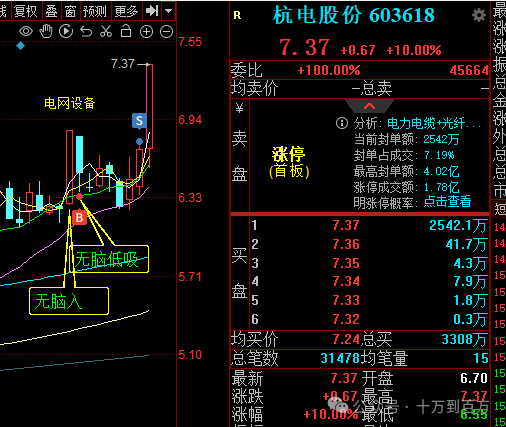Zoom out chart with minus circle icon

coord(166,32)
